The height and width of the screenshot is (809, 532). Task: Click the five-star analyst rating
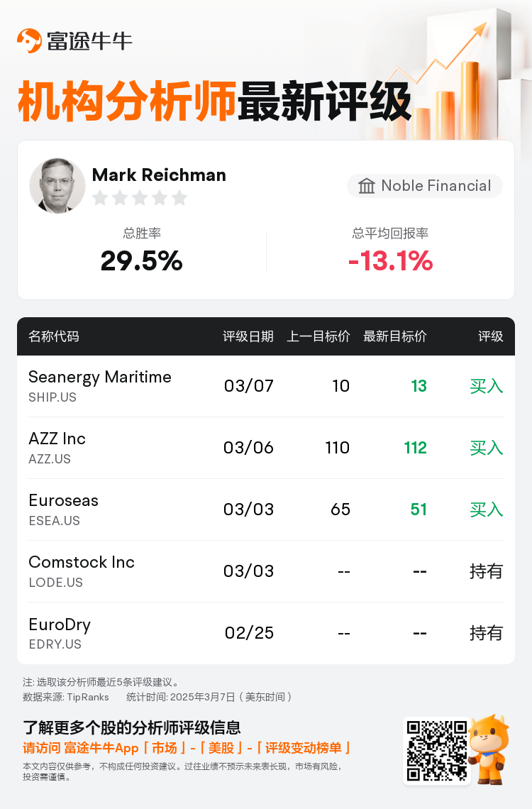pyautogui.click(x=139, y=198)
